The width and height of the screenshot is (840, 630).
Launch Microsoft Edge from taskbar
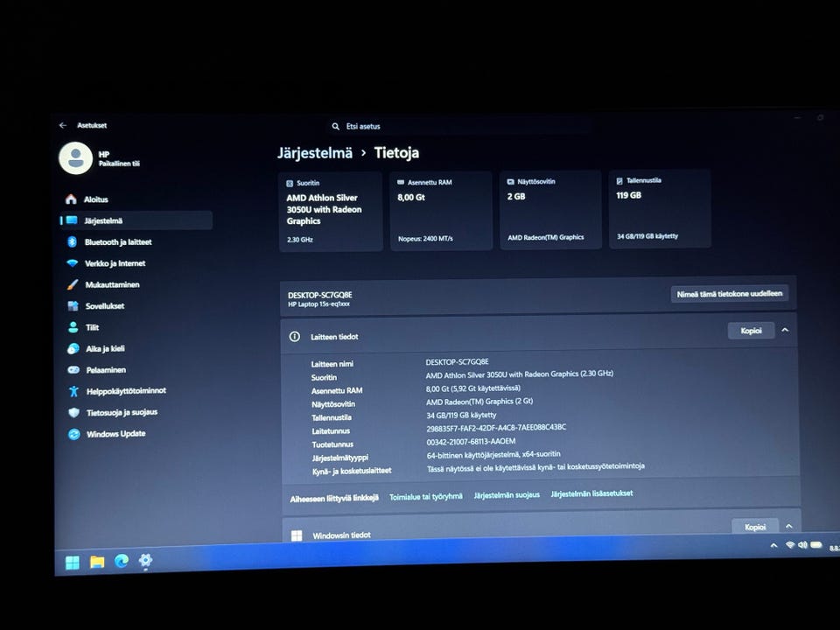tap(122, 561)
